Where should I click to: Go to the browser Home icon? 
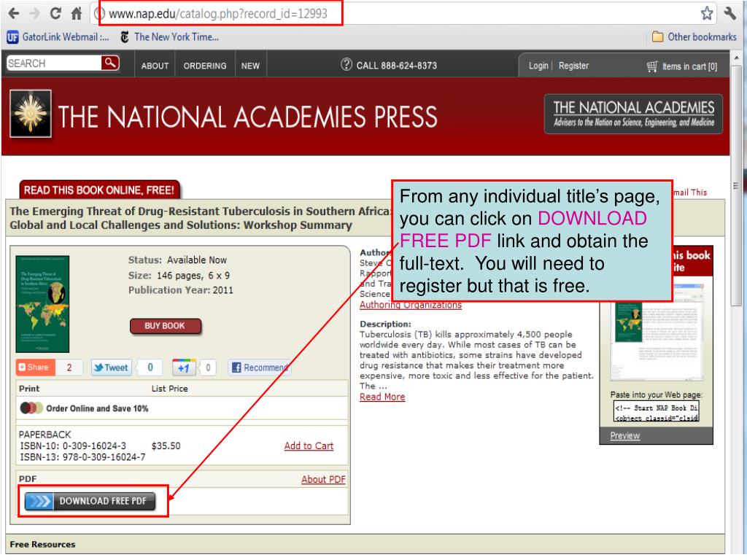point(76,13)
